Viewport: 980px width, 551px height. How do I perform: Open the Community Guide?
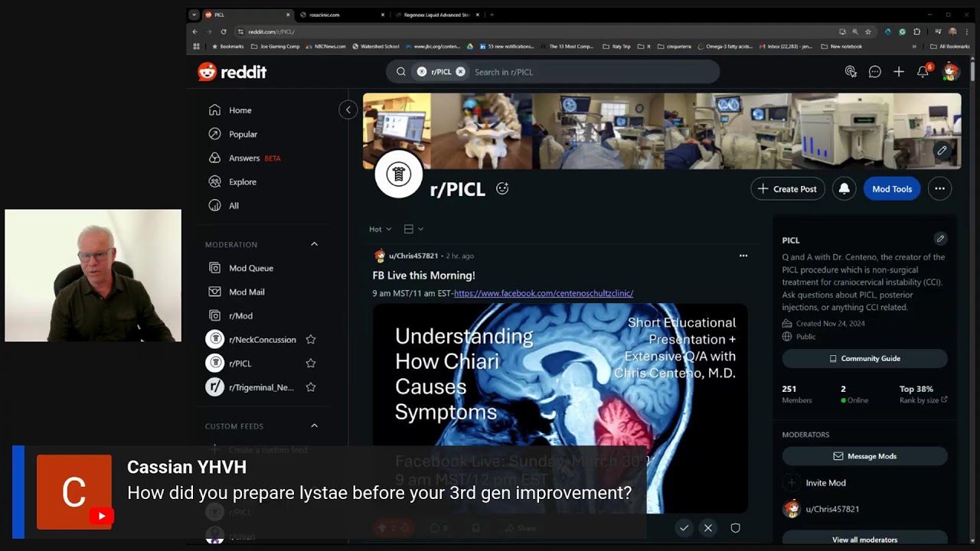[864, 358]
